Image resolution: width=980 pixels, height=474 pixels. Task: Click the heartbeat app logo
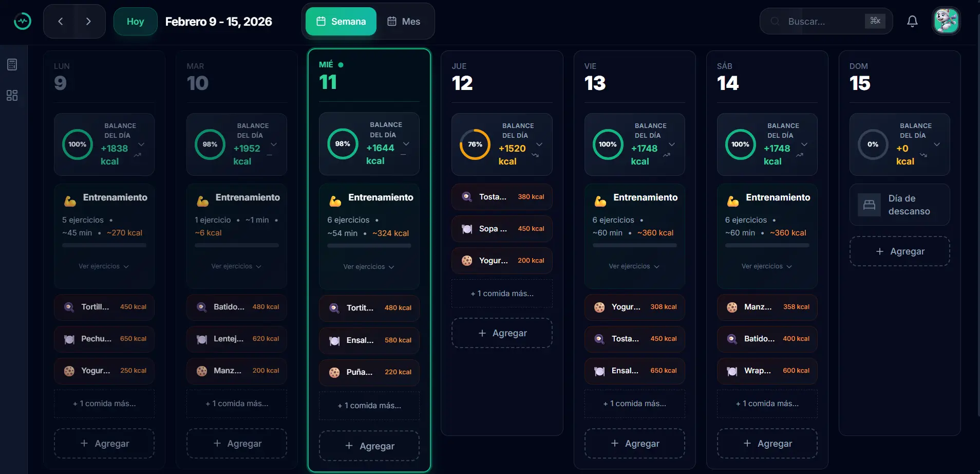point(23,21)
